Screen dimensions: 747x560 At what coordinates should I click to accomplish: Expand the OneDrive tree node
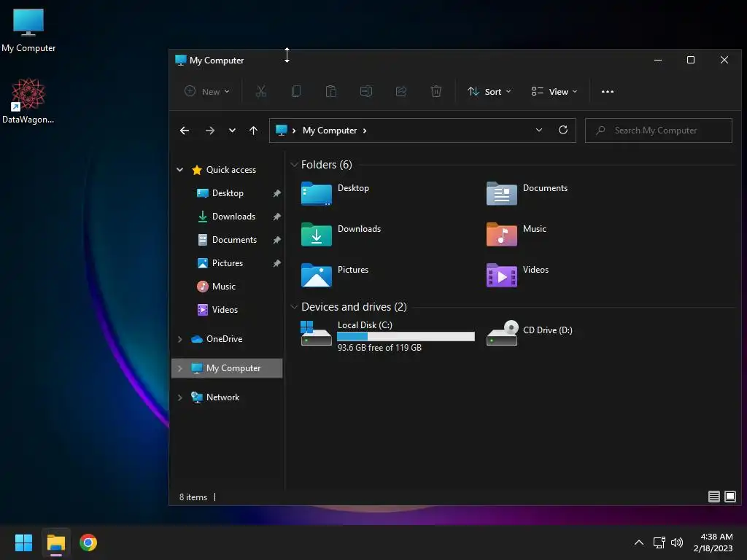(x=180, y=339)
